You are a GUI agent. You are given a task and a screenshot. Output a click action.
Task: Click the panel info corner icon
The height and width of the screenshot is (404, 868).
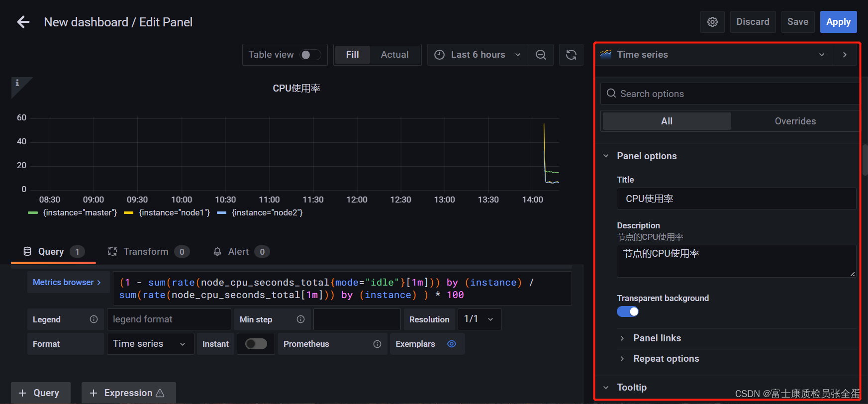click(17, 83)
